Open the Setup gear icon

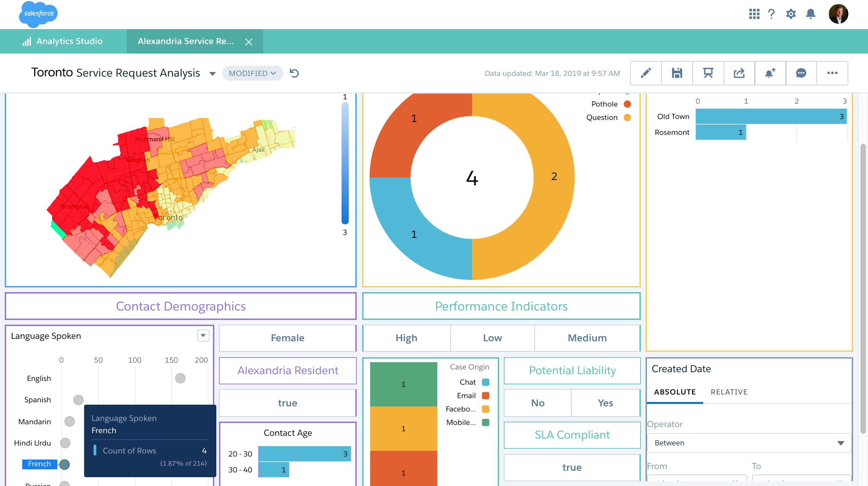tap(791, 14)
